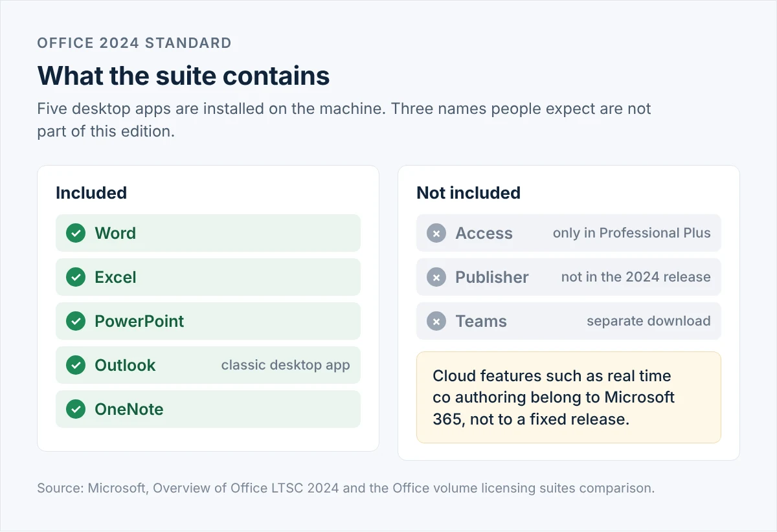Viewport: 777px width, 532px height.
Task: Click the 'Not included' card heading
Action: point(468,193)
